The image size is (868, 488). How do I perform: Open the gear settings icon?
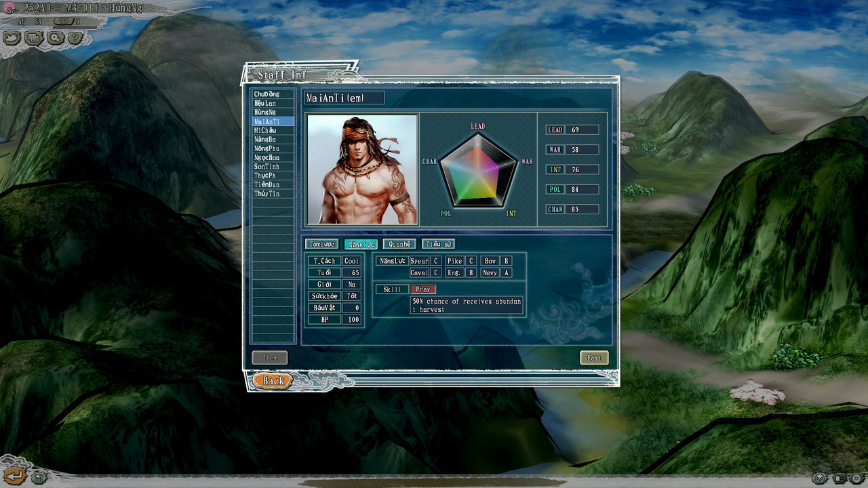[x=55, y=38]
